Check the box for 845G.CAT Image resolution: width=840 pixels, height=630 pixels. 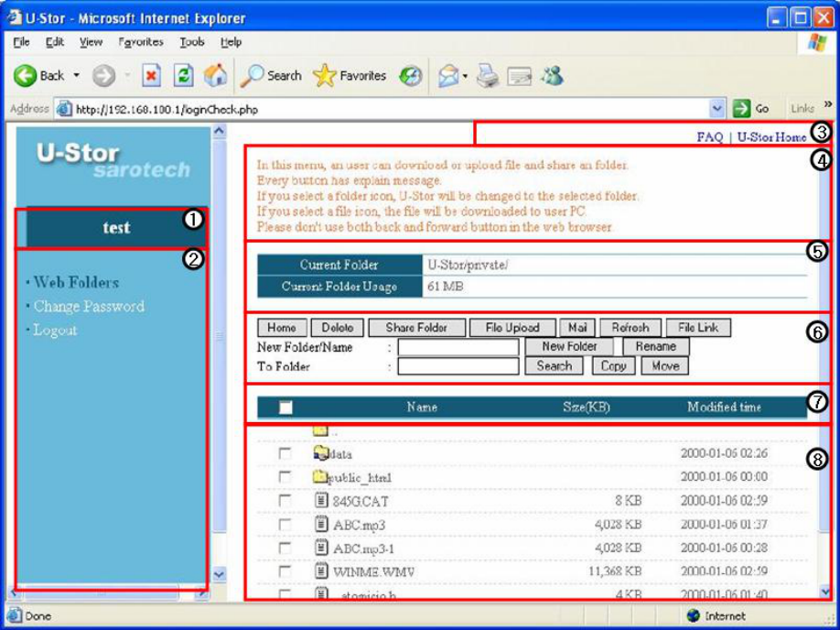(x=285, y=501)
